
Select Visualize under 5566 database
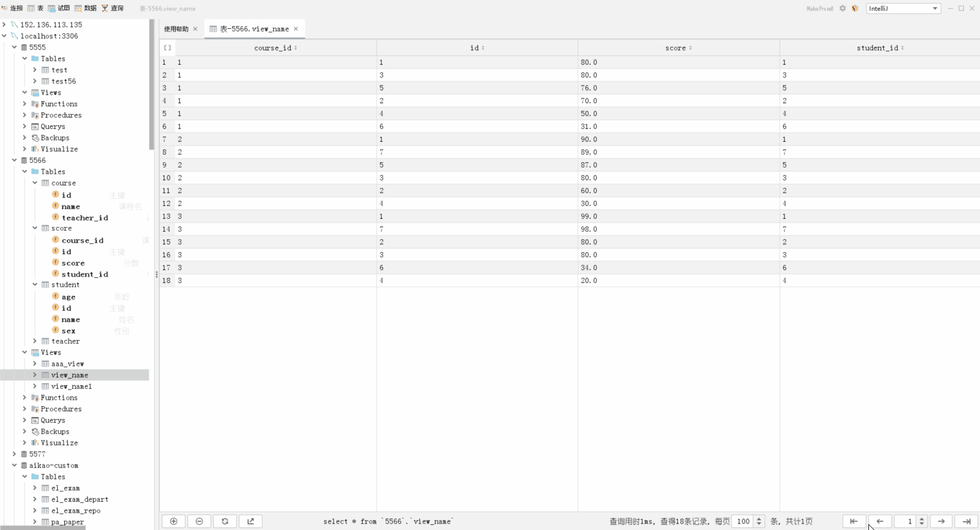pos(59,443)
